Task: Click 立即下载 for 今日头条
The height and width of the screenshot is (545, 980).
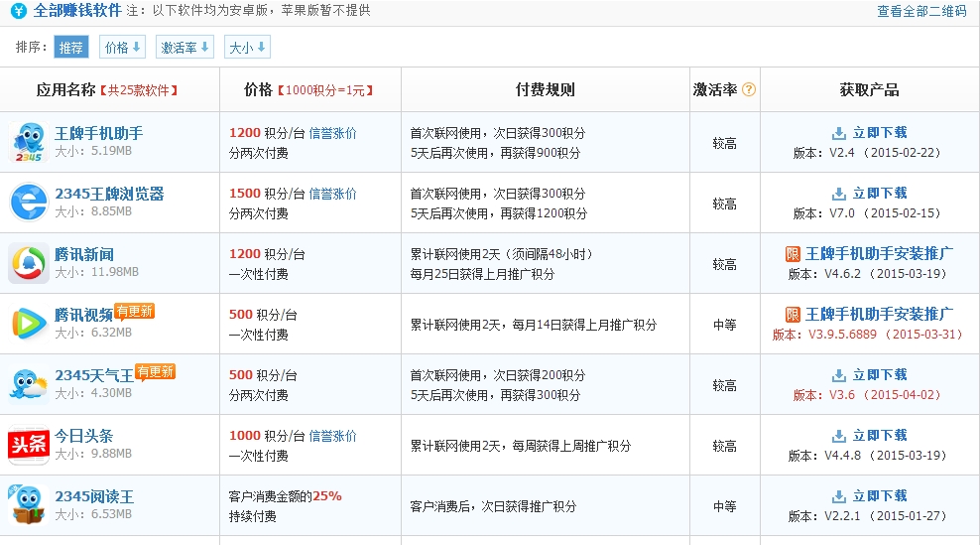Action: click(880, 436)
